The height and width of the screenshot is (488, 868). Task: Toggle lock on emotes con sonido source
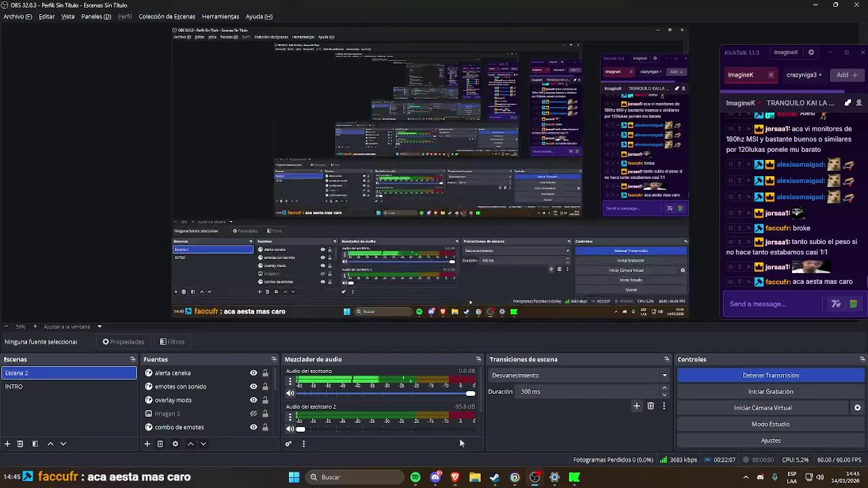(265, 386)
